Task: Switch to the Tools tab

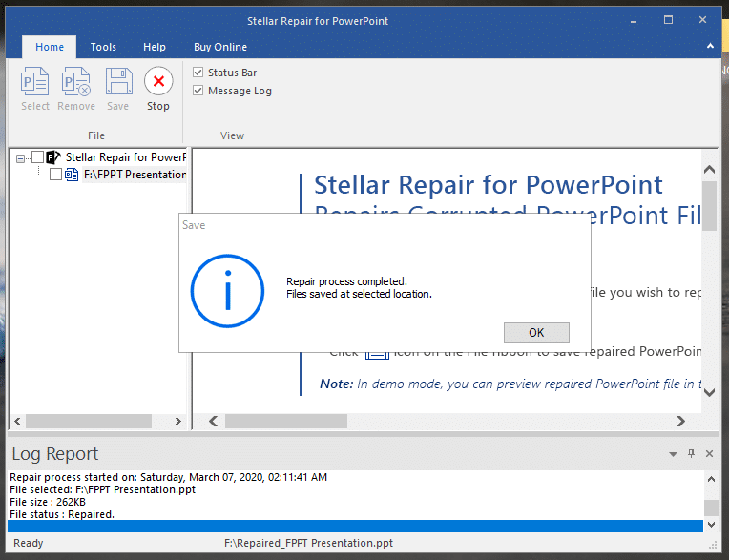Action: tap(103, 47)
